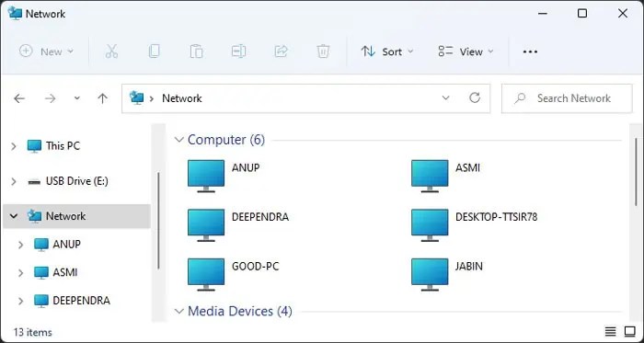Open the recent locations chevron
Viewport: 644px width, 343px height.
point(76,98)
